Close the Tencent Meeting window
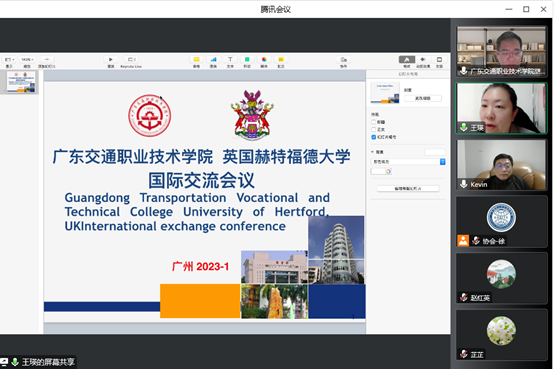This screenshot has width=554, height=369. (543, 9)
